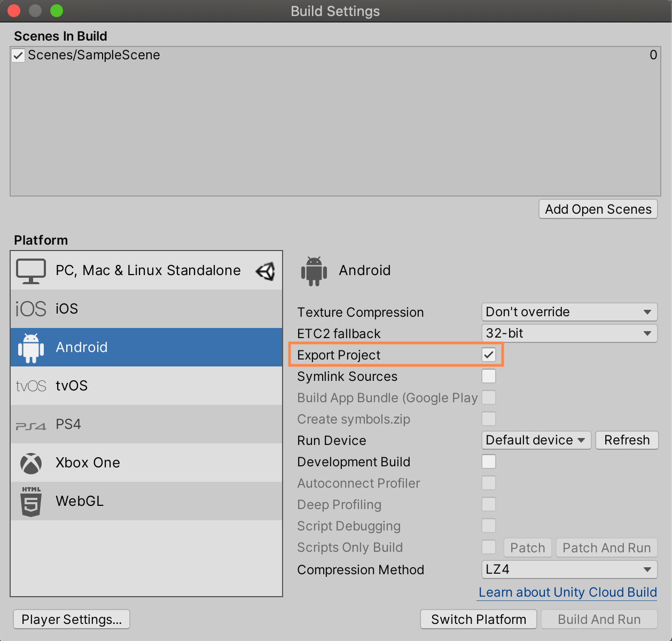Select the iOS platform row
This screenshot has height=641, width=672.
pos(146,309)
